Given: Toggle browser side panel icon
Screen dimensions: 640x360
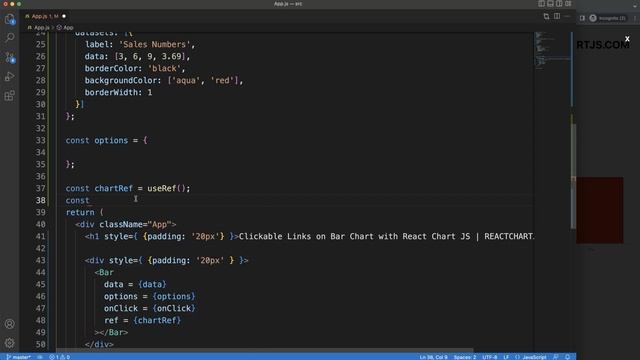Looking at the screenshot, I should coord(582,18).
